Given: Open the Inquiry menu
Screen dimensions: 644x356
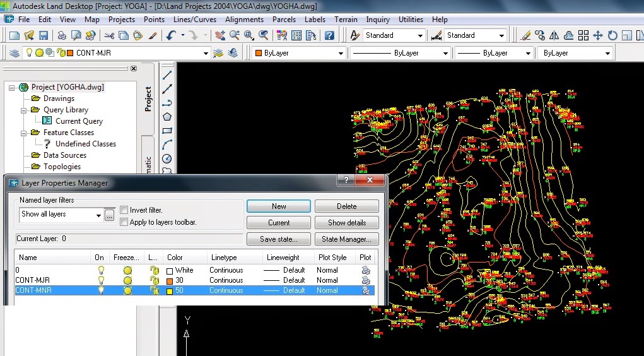Looking at the screenshot, I should 378,20.
